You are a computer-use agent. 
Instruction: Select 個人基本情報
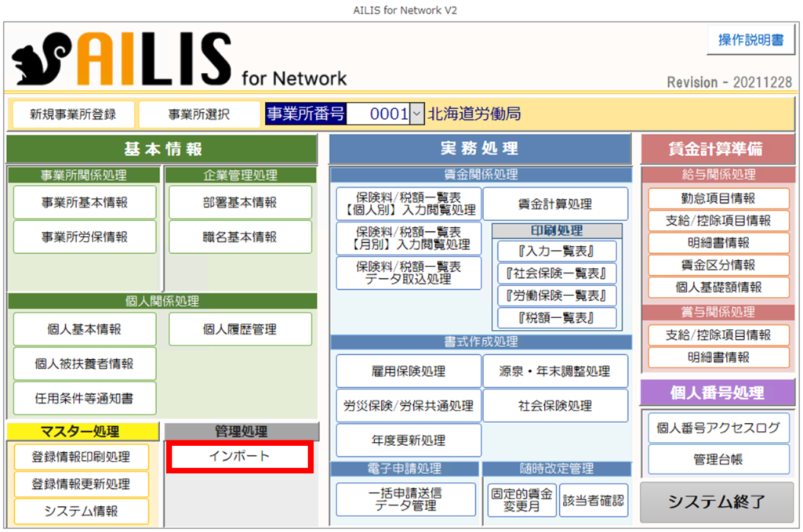pyautogui.click(x=85, y=329)
